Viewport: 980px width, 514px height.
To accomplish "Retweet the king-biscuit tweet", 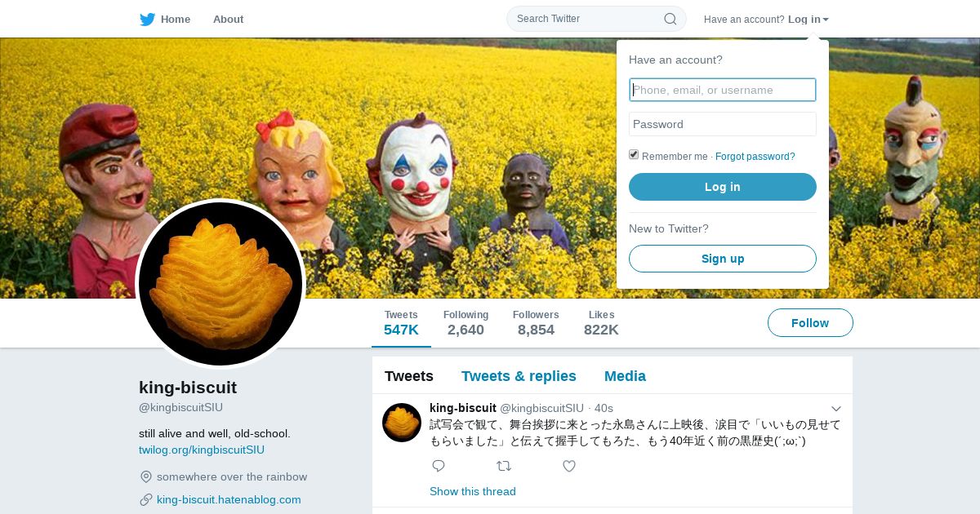I will tap(504, 466).
